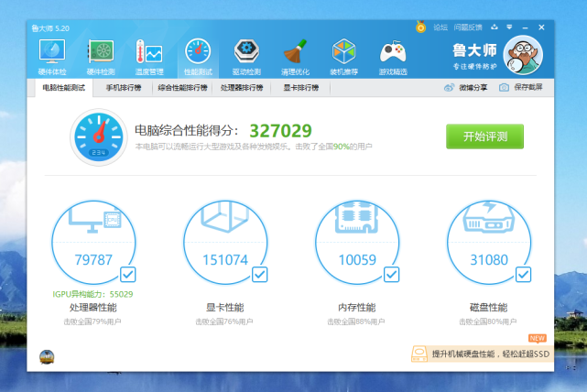587x392 pixels.
Task: Click the IGPU异构能力: 55029 text
Action: coord(92,294)
